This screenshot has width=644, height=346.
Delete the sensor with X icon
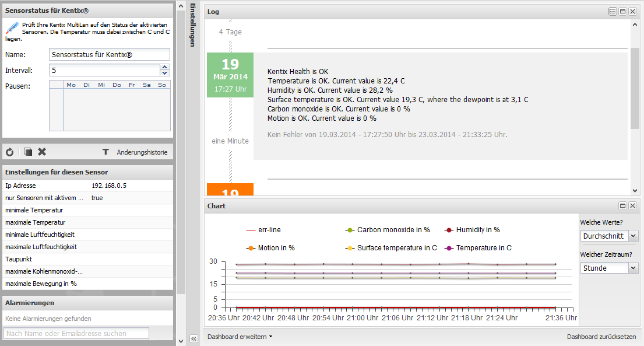(x=42, y=152)
